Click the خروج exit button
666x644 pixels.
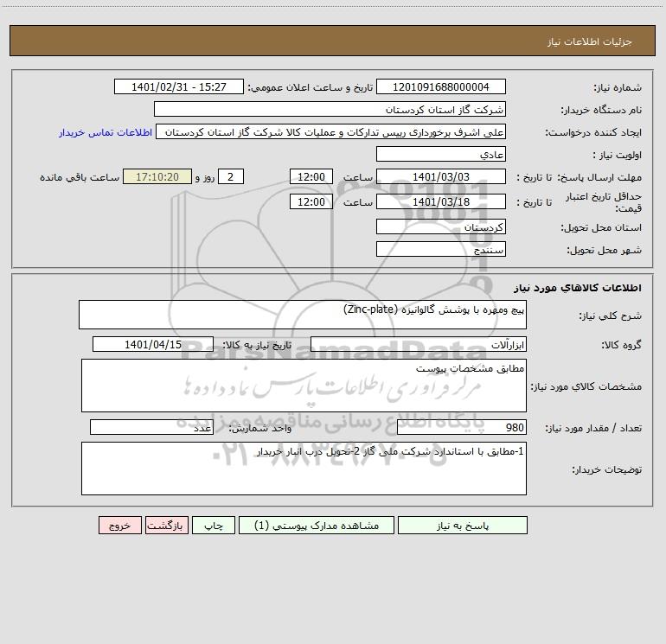[x=119, y=525]
